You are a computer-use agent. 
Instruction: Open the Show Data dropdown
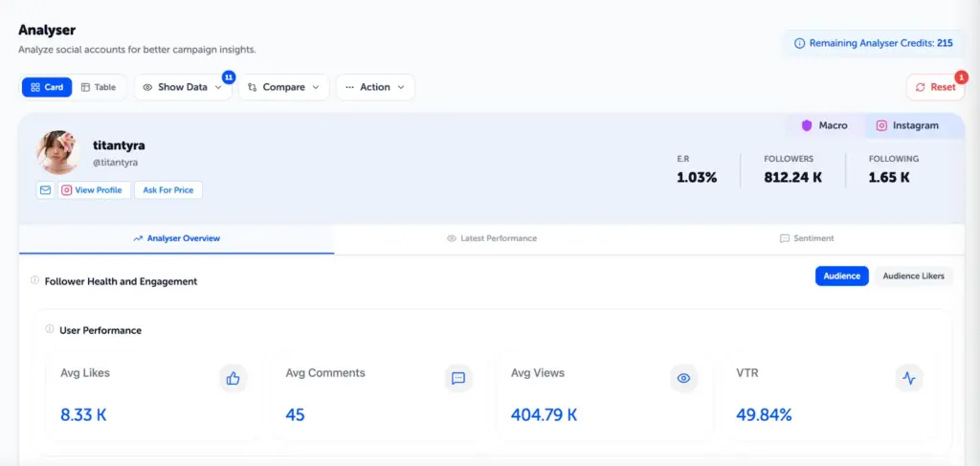pyautogui.click(x=182, y=87)
